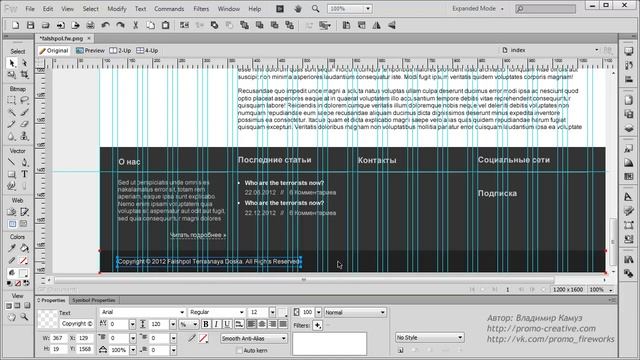This screenshot has width=640, height=360.
Task: Choose the Rubber Stamp tool
Action: click(24, 137)
